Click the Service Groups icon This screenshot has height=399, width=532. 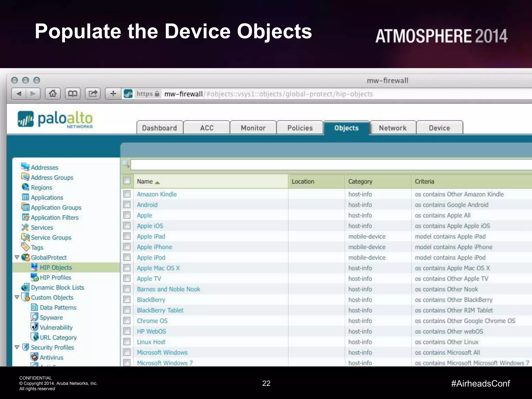pos(25,237)
